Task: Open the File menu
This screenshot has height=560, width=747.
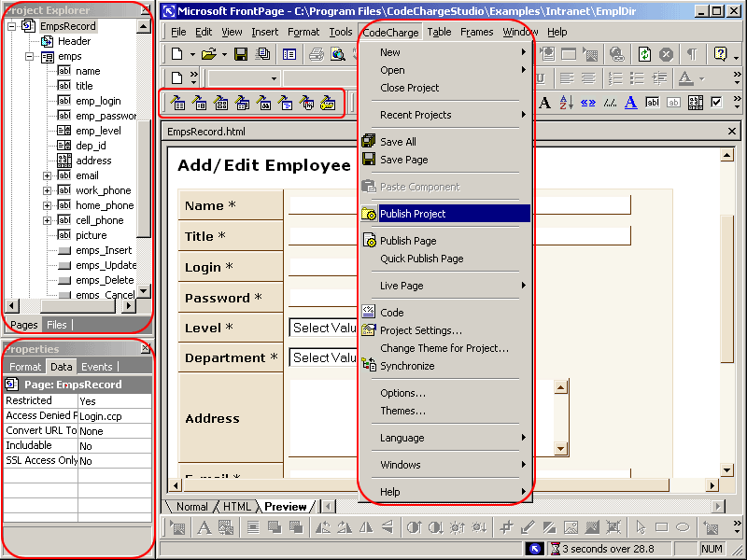Action: pos(178,32)
